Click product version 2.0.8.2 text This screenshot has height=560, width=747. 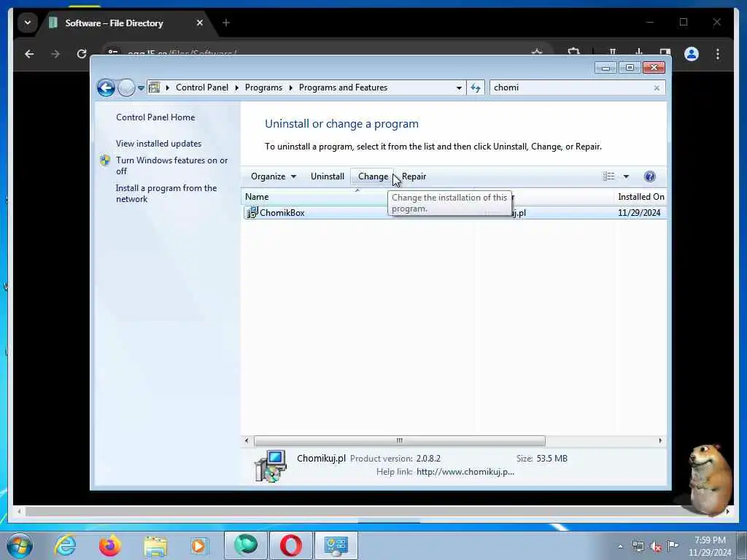pyautogui.click(x=428, y=459)
